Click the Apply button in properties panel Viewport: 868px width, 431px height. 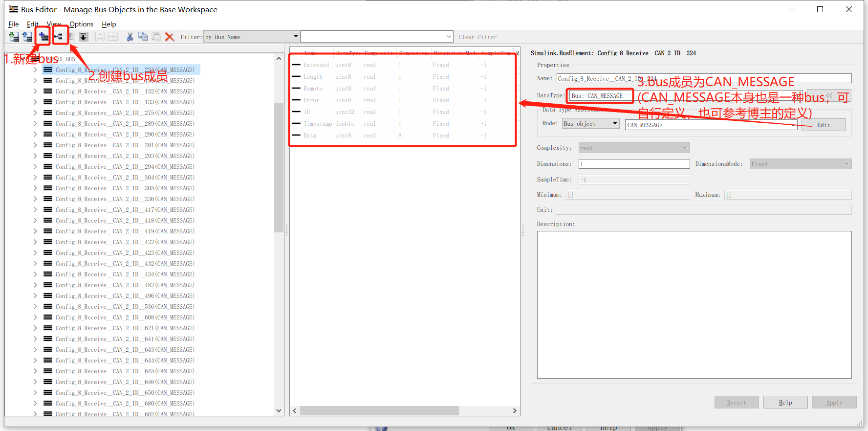click(x=834, y=403)
